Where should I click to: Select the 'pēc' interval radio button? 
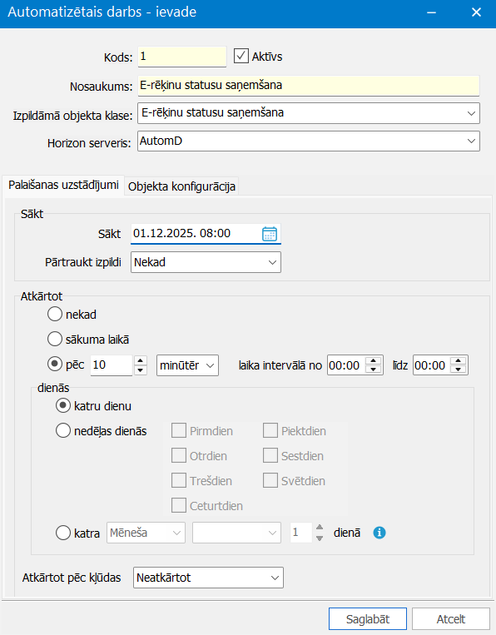pyautogui.click(x=55, y=364)
